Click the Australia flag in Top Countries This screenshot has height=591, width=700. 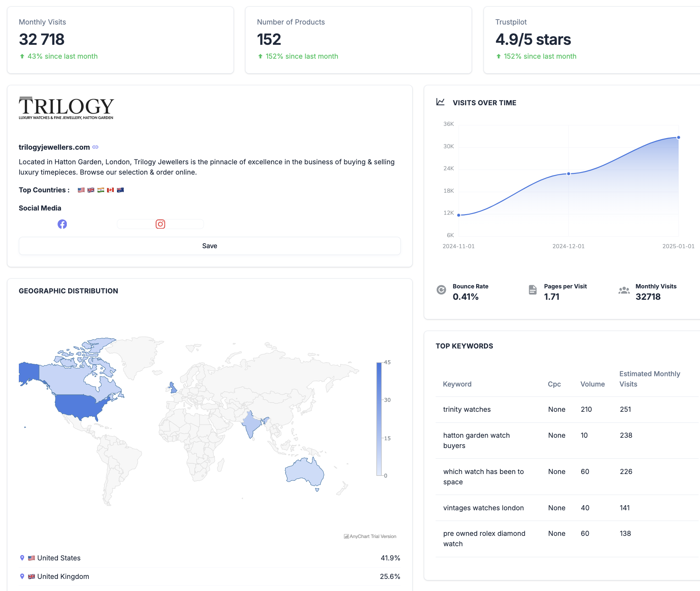(x=120, y=190)
